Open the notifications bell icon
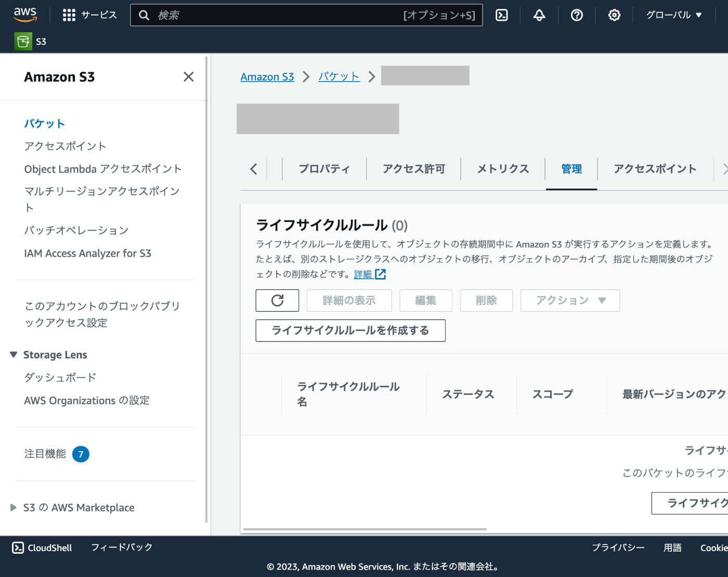728x577 pixels. pos(539,15)
